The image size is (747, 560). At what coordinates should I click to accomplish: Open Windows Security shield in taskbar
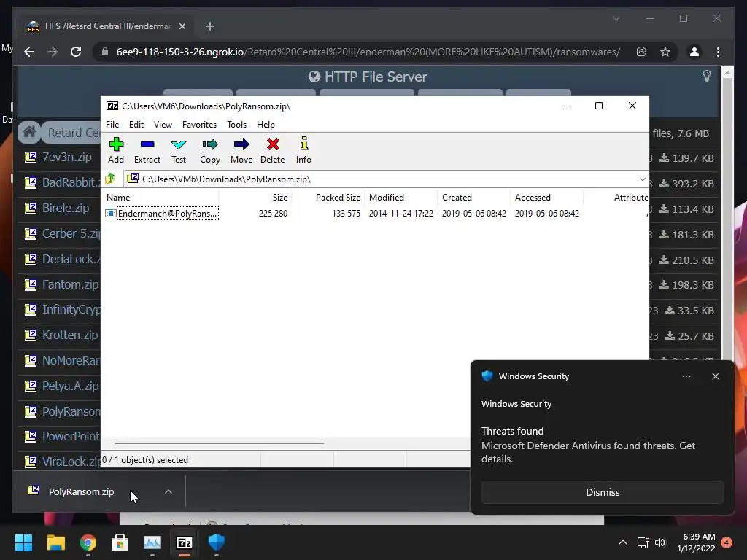[x=216, y=542]
